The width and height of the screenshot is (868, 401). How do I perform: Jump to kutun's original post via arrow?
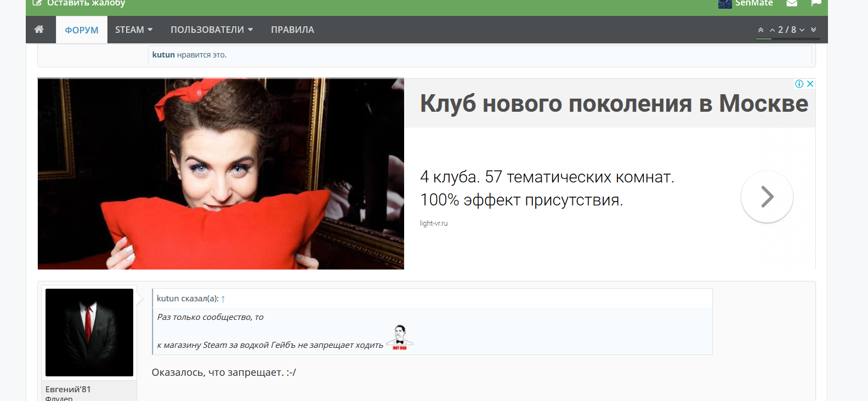click(223, 299)
